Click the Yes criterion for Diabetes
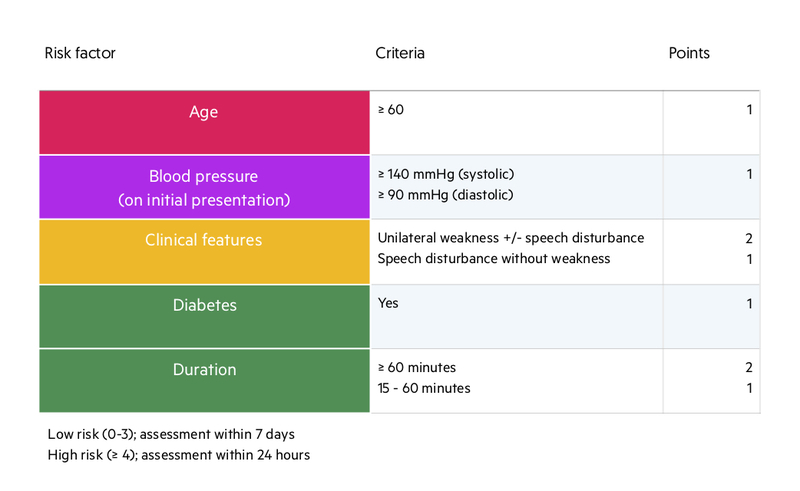 388,303
